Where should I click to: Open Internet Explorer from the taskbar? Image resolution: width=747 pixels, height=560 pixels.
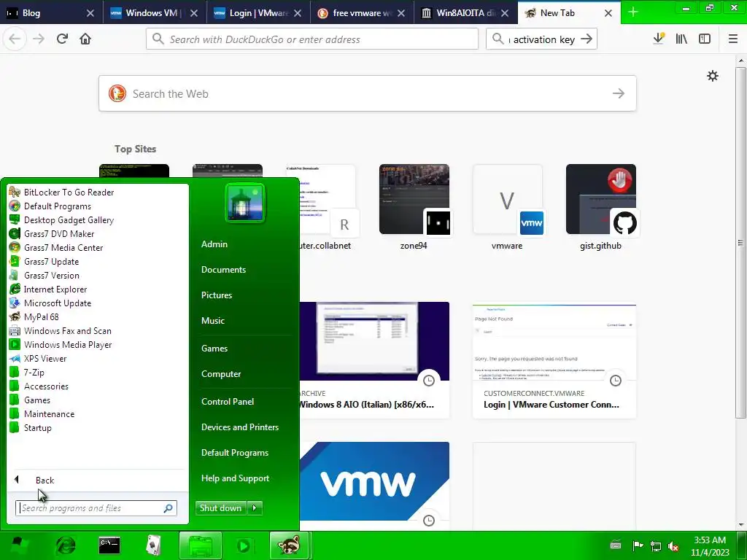(66, 545)
